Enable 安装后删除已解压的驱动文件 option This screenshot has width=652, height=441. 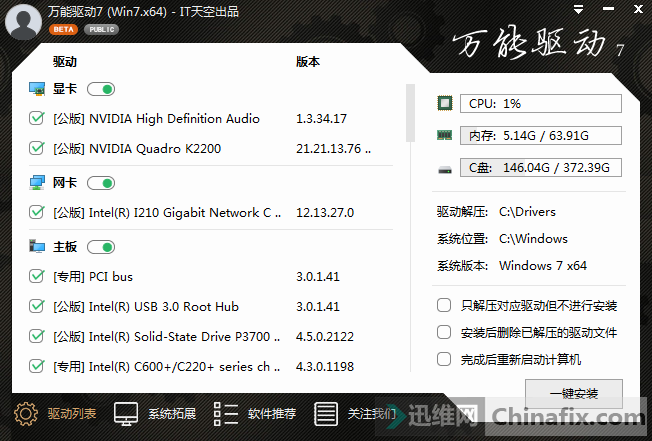[444, 332]
